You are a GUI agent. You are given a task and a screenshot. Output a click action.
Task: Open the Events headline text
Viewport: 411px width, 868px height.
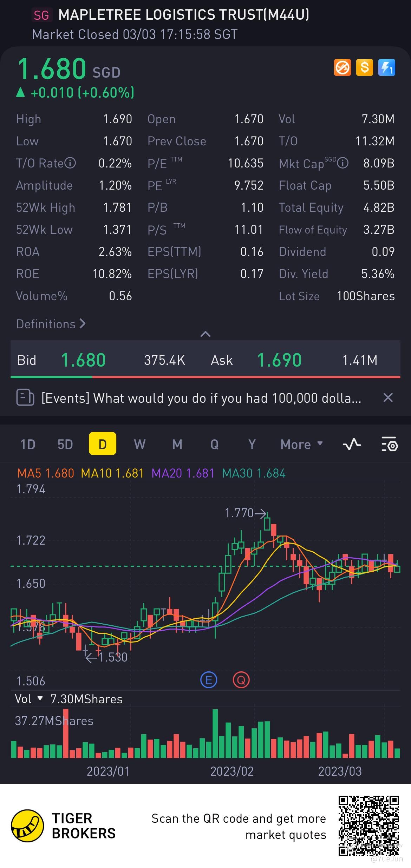point(201,398)
